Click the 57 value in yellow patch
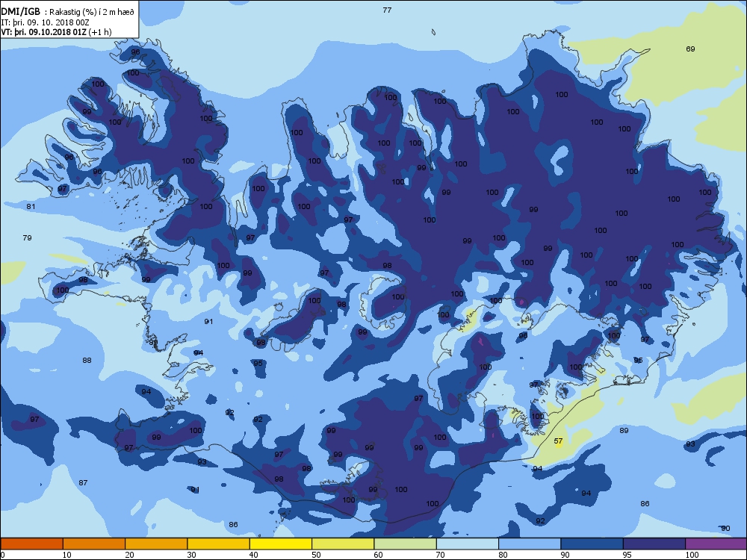The image size is (747, 560). pyautogui.click(x=558, y=441)
